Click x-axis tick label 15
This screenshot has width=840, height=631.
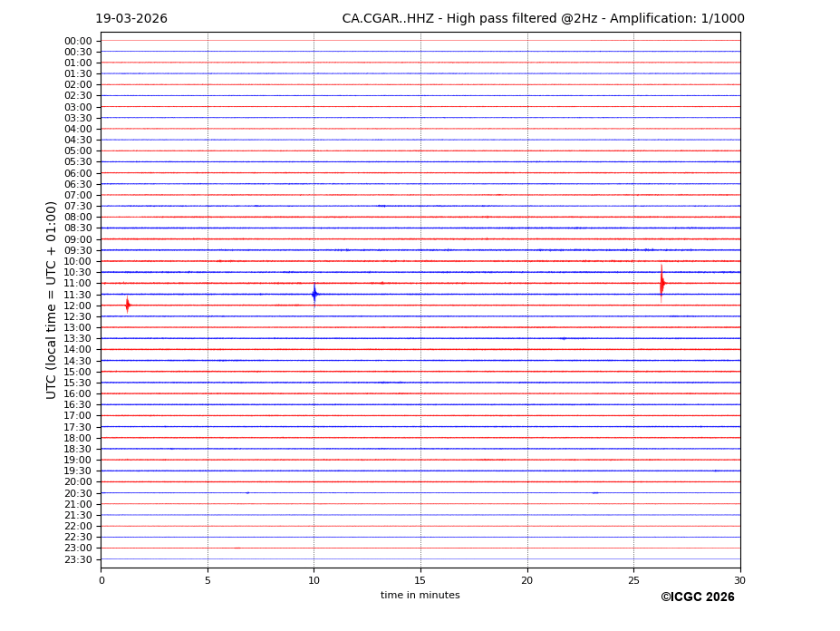[x=420, y=580]
